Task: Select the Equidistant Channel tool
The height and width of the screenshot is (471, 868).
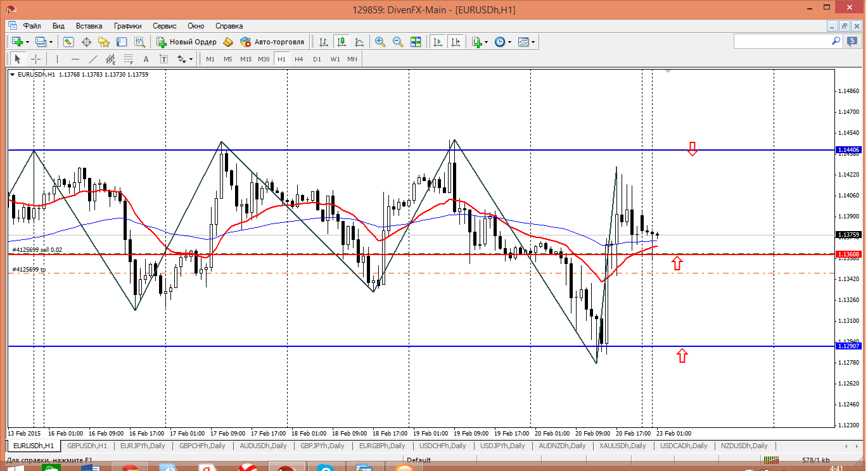Action: coord(111,59)
